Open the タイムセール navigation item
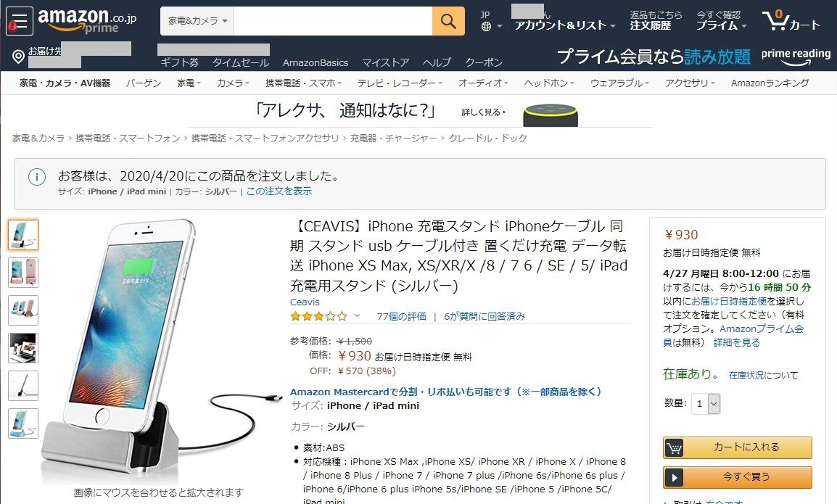 (241, 62)
